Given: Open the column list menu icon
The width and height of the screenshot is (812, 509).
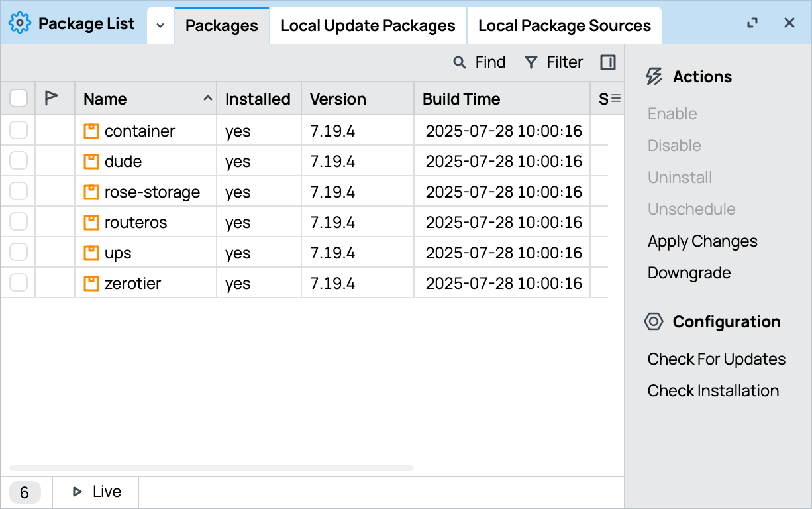Looking at the screenshot, I should pyautogui.click(x=615, y=99).
